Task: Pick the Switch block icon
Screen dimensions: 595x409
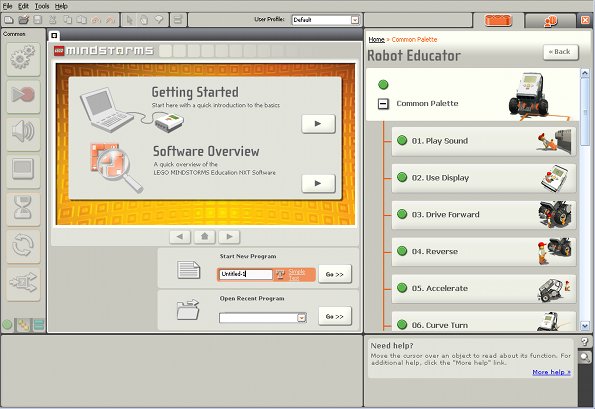Action: click(x=23, y=283)
